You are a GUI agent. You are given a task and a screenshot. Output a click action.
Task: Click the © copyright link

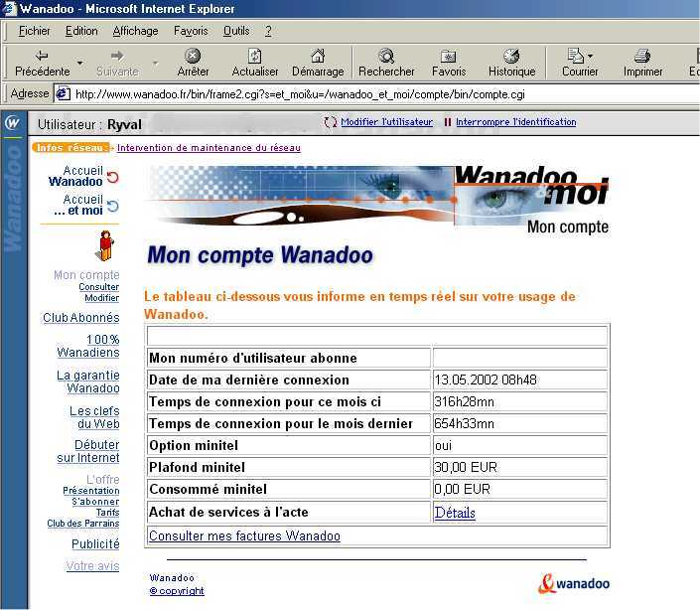(177, 590)
